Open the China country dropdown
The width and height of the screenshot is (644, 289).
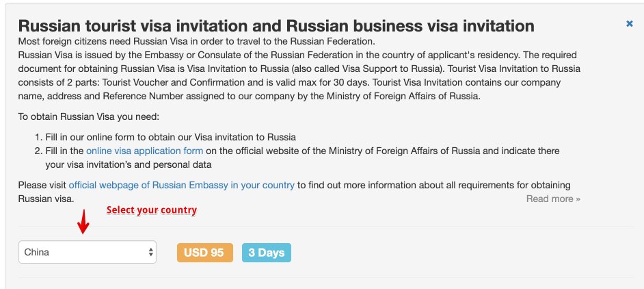pyautogui.click(x=88, y=252)
